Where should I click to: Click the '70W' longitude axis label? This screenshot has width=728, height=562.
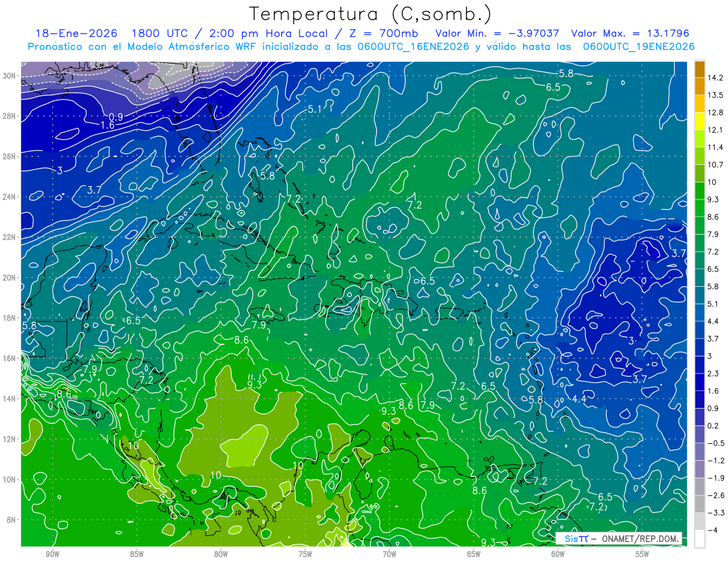pyautogui.click(x=389, y=555)
